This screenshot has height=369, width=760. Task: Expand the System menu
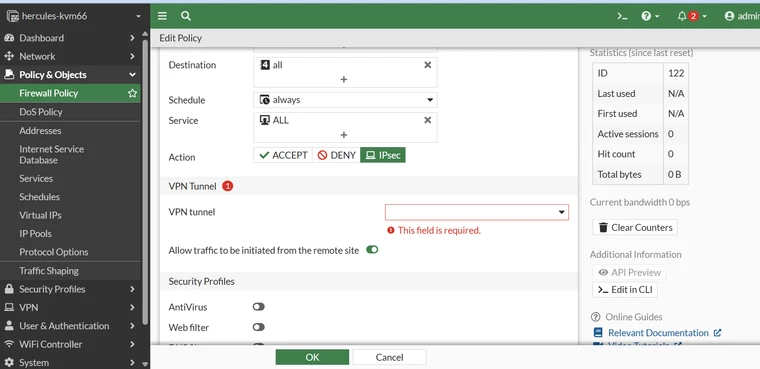pyautogui.click(x=132, y=363)
